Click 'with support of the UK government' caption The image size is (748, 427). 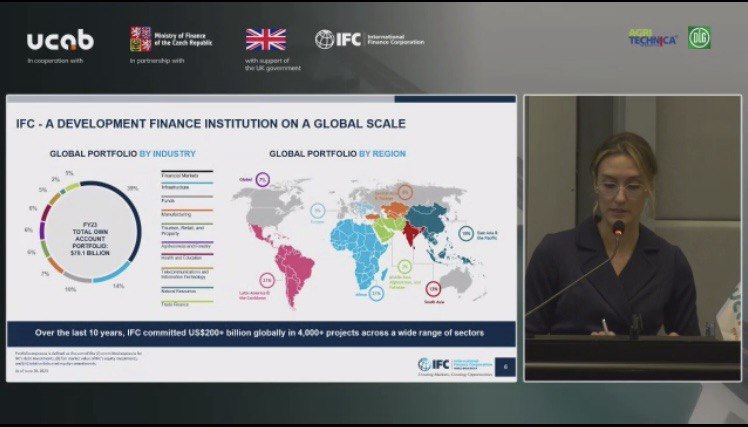point(273,64)
